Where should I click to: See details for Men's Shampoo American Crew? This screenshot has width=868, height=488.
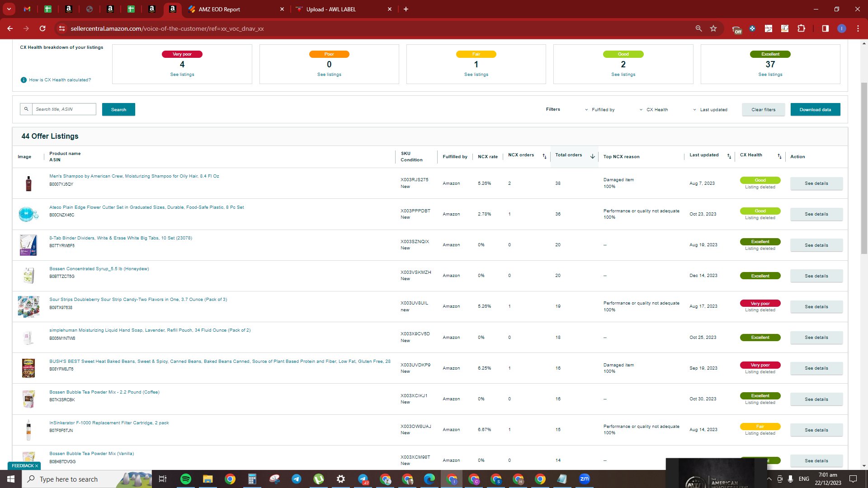coord(816,183)
